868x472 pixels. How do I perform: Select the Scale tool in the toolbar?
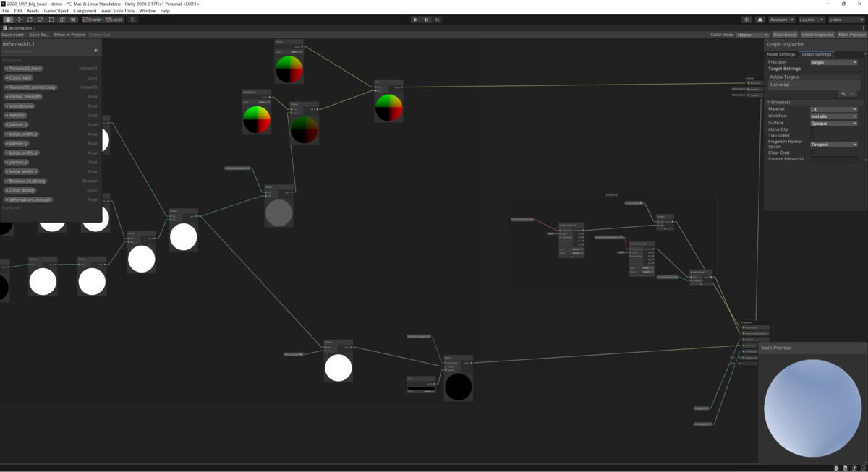(41, 20)
